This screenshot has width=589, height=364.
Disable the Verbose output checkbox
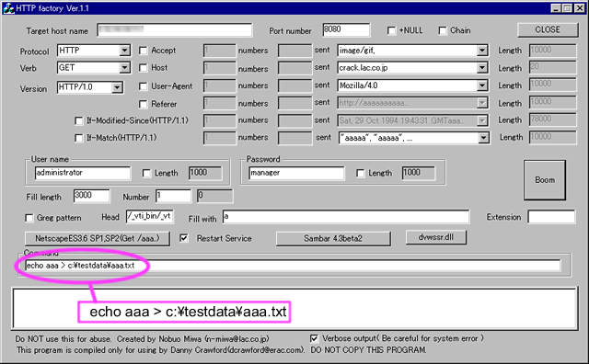(315, 338)
